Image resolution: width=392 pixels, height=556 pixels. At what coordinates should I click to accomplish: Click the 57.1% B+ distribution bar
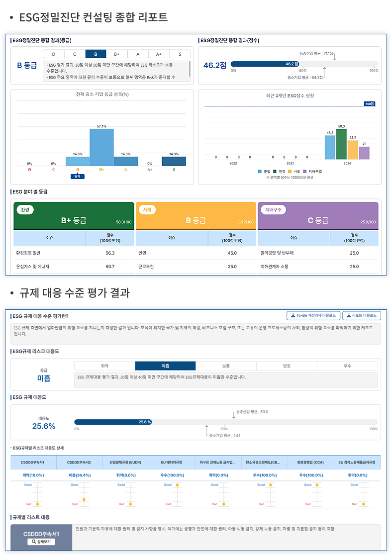[102, 148]
